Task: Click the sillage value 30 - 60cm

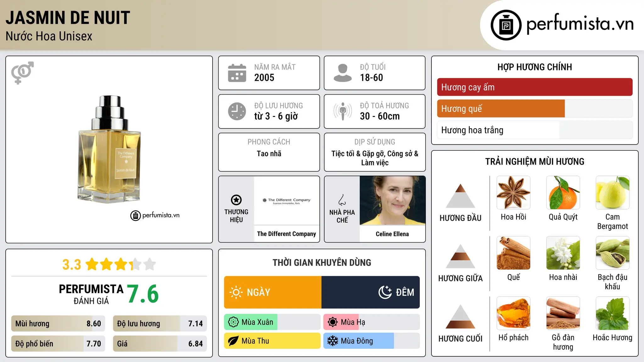Action: (380, 116)
